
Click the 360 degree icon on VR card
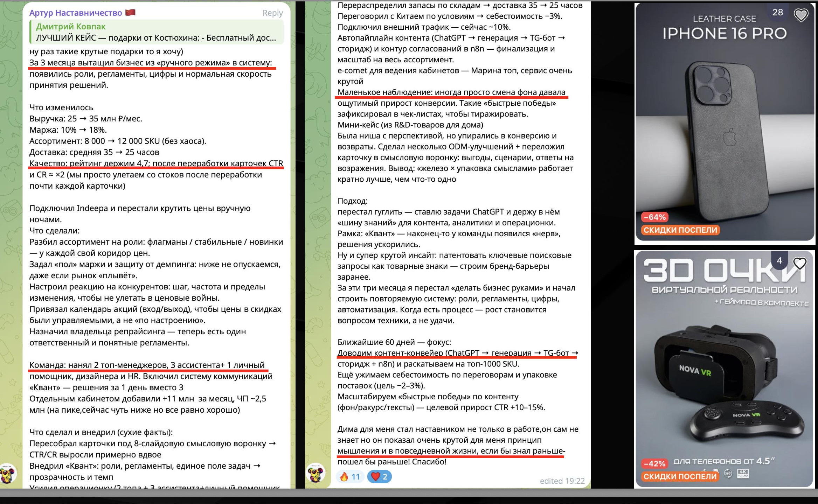click(728, 474)
